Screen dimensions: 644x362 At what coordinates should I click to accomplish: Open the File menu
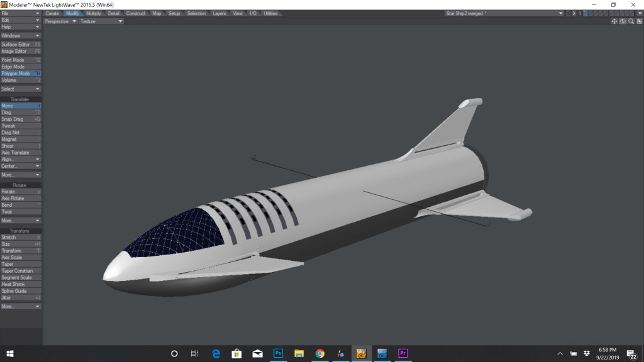[x=21, y=13]
